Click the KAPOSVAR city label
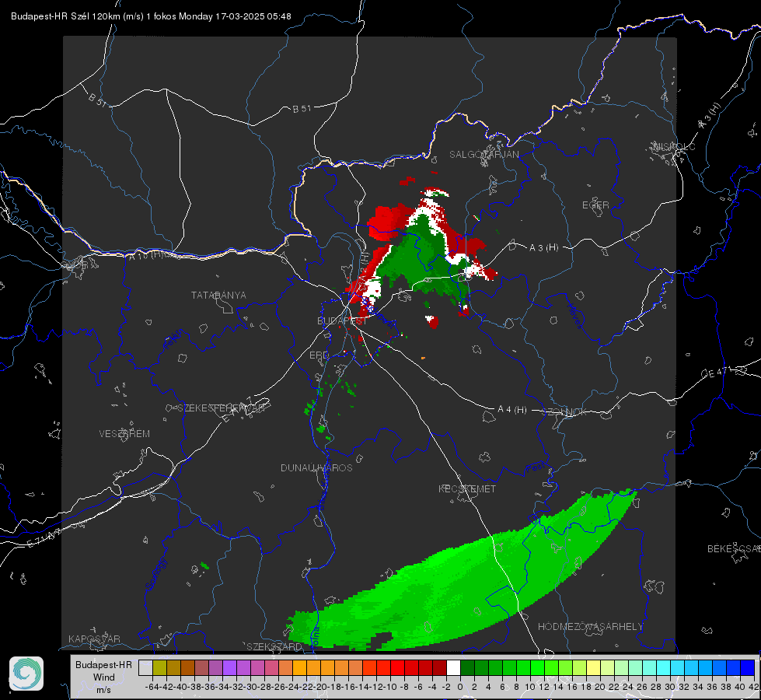Image resolution: width=761 pixels, height=700 pixels. click(x=94, y=639)
